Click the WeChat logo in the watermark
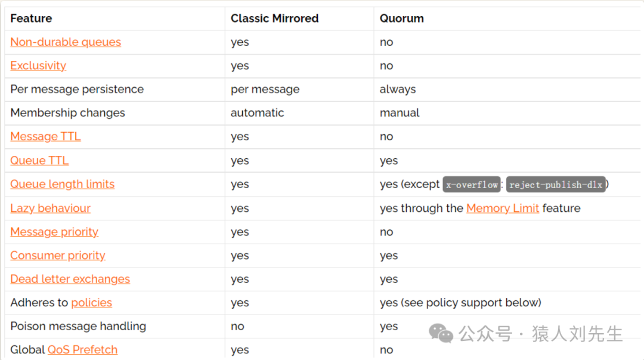 point(442,333)
